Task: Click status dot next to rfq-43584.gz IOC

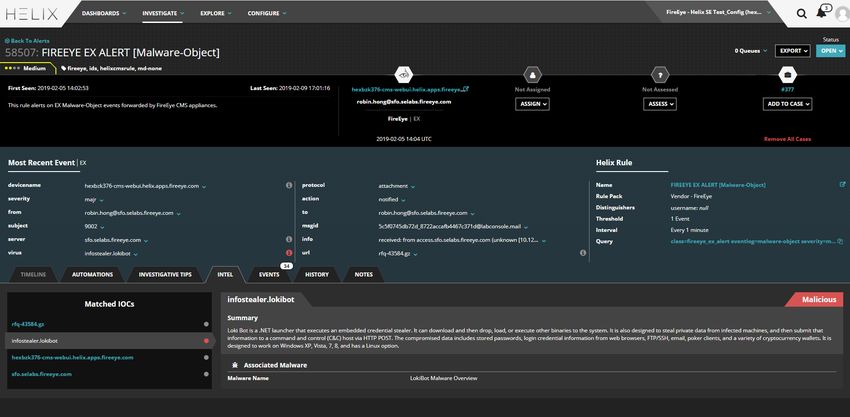Action: pyautogui.click(x=206, y=324)
